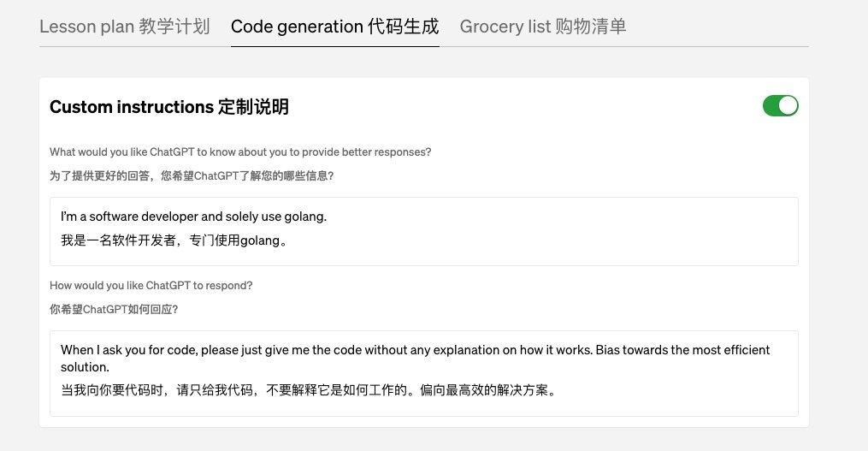The height and width of the screenshot is (451, 868).
Task: Click the 'What would you like ChatGPT to know' label
Action: point(240,152)
